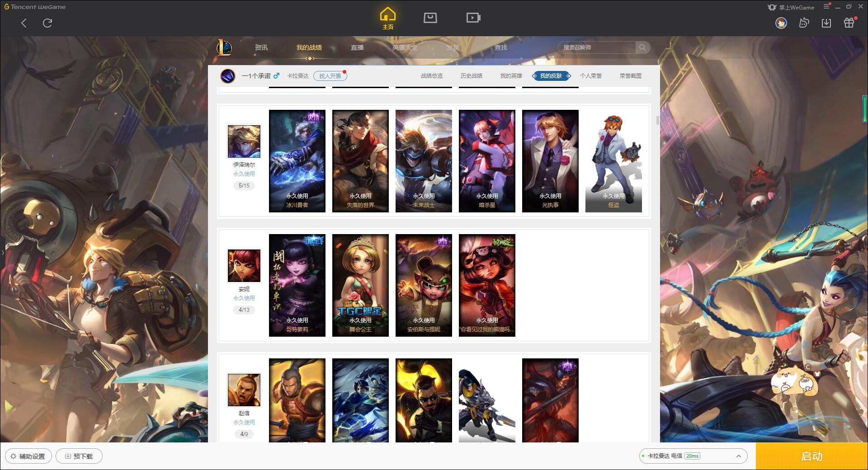868x470 pixels.
Task: Open the 资讯 tab
Action: [x=261, y=47]
